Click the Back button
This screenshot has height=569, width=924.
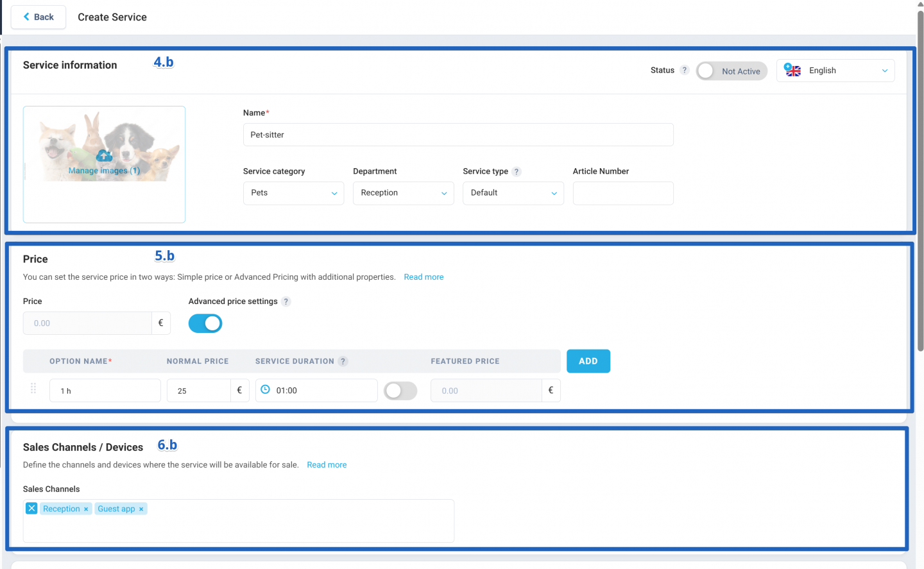(x=38, y=17)
